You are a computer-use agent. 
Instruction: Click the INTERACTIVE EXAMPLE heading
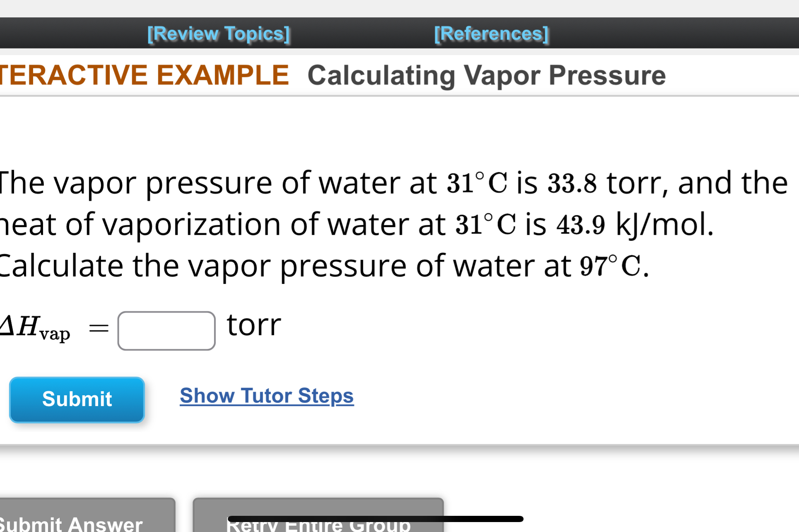tap(144, 75)
